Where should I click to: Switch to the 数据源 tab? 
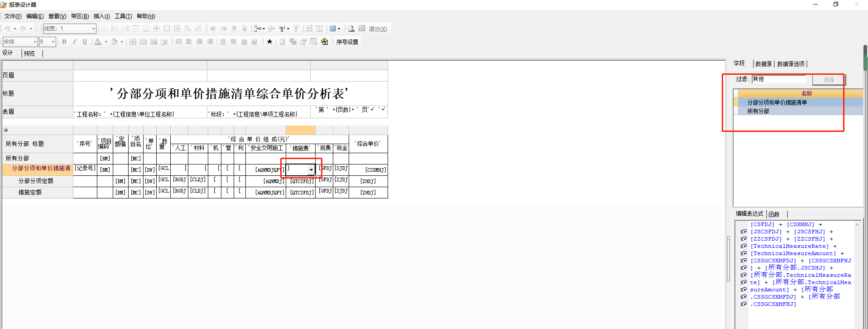(763, 64)
